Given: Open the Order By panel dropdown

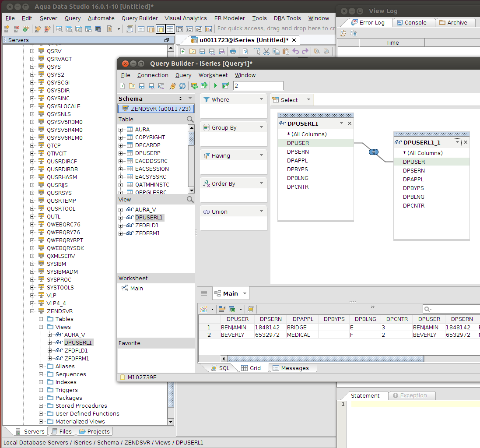Looking at the screenshot, I should click(262, 183).
